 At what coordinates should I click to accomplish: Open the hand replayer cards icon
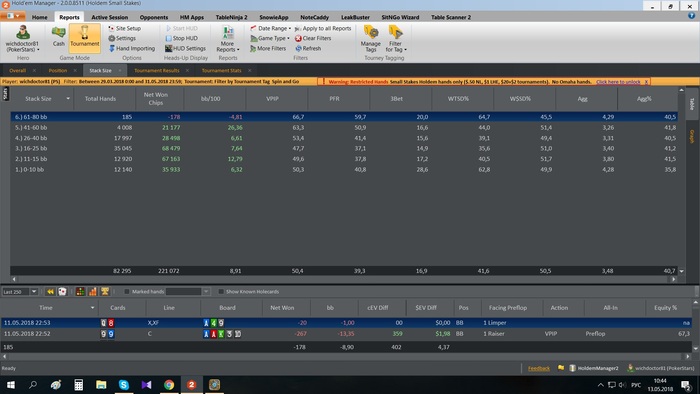point(62,291)
